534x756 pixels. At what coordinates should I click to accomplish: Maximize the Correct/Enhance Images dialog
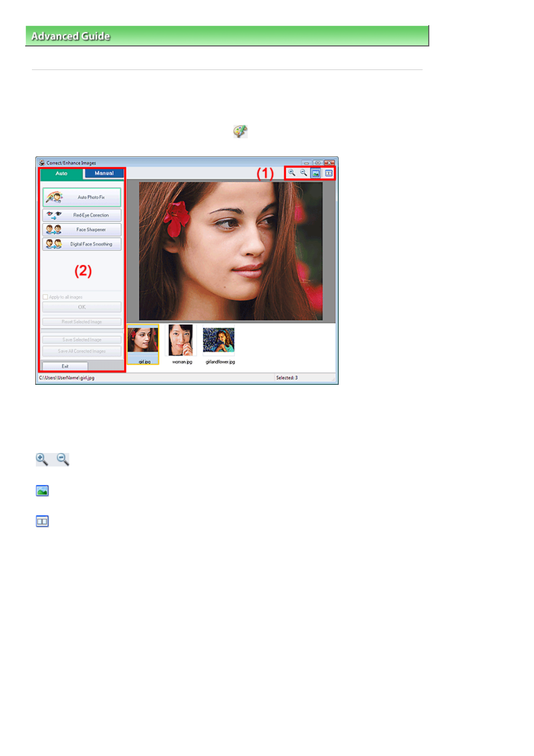(317, 163)
